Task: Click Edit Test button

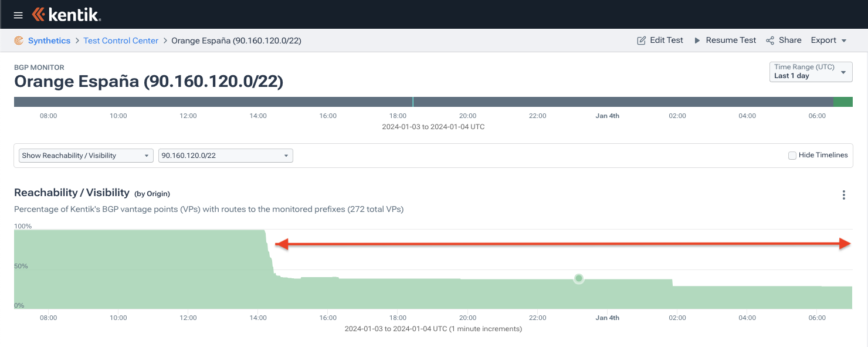Action: pos(660,41)
